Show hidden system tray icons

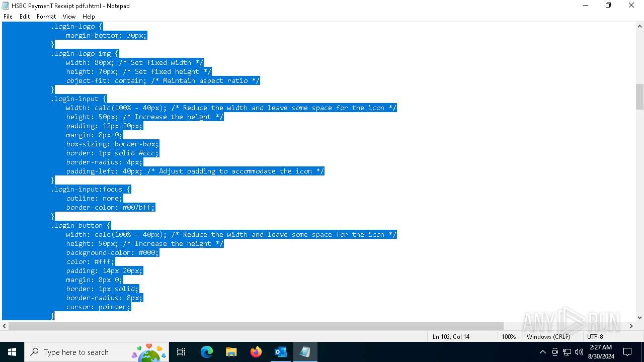pos(542,352)
